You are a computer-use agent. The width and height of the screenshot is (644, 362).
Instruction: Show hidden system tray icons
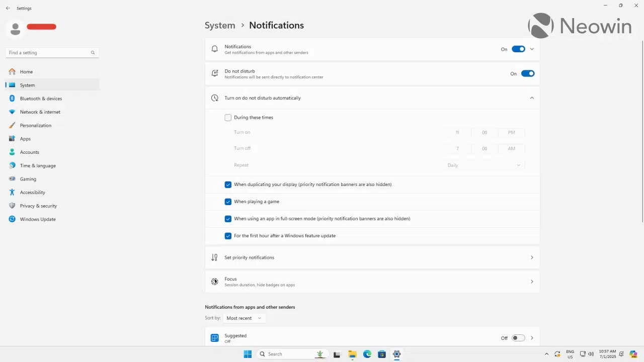pyautogui.click(x=547, y=354)
